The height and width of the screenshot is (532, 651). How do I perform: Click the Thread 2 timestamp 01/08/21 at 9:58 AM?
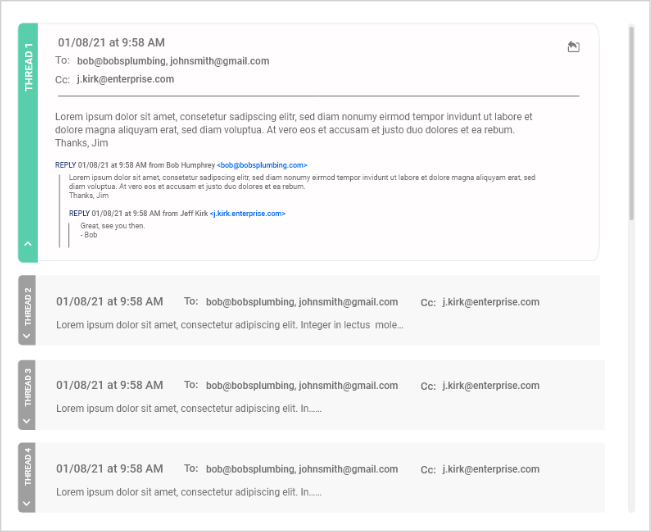point(109,301)
